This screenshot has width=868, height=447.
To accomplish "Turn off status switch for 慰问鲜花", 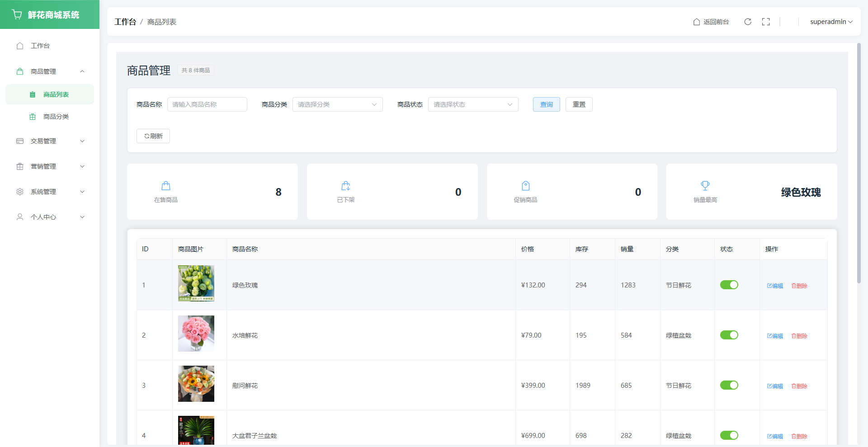I will 729,385.
